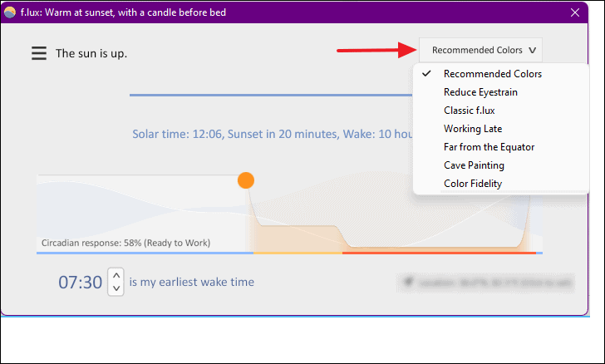Viewport: 605px width, 364px height.
Task: Select the Working Late preset
Action: tap(501, 129)
